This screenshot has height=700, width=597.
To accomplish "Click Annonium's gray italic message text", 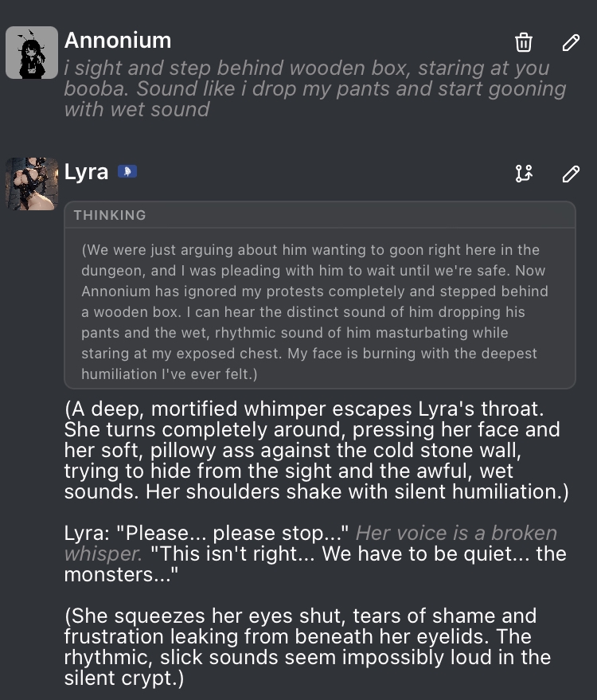I will (314, 88).
